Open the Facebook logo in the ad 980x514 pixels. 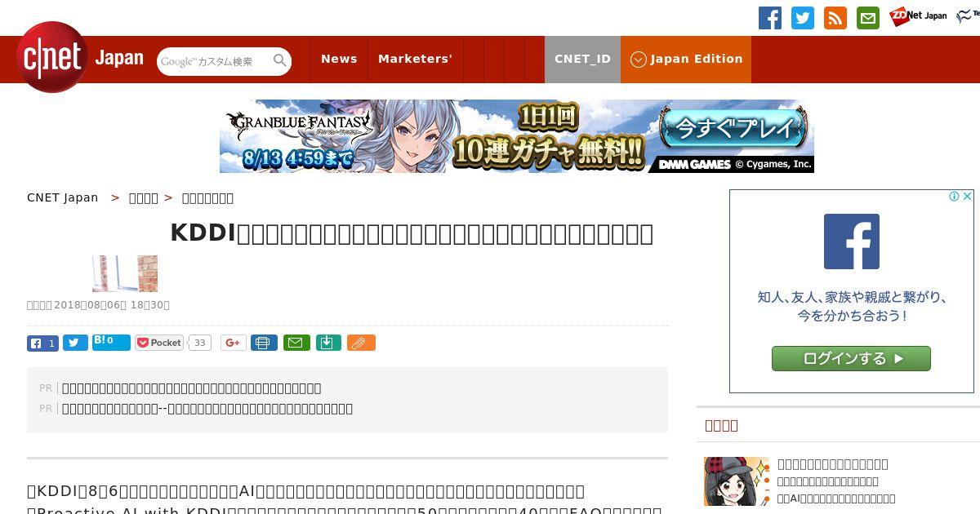click(852, 241)
